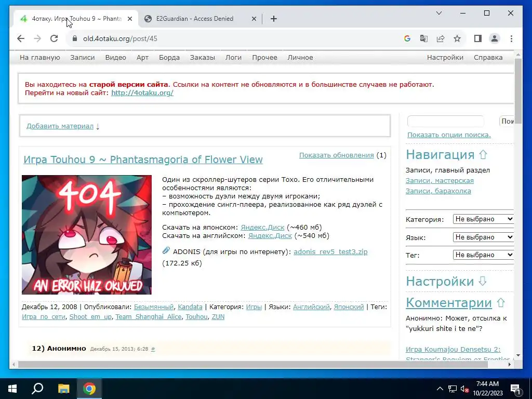This screenshot has height=399, width=532.
Task: Click the 404 error post thumbnail
Action: coord(87,235)
